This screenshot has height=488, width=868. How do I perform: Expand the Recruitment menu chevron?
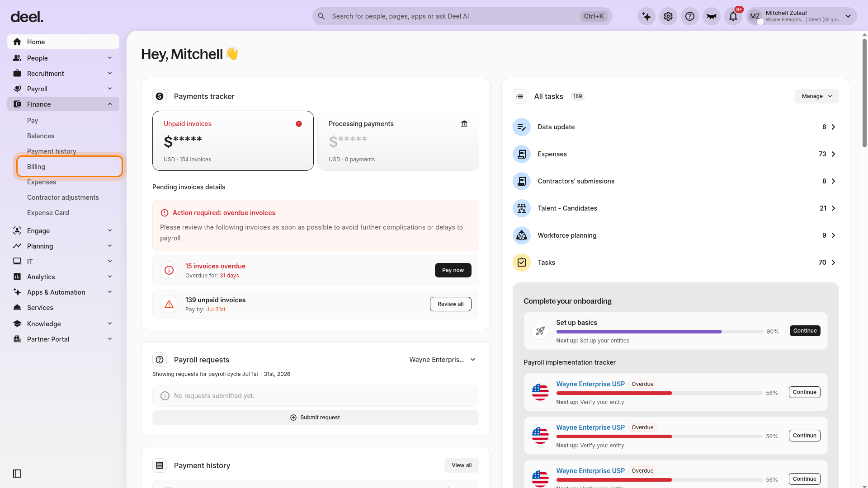[x=110, y=73]
